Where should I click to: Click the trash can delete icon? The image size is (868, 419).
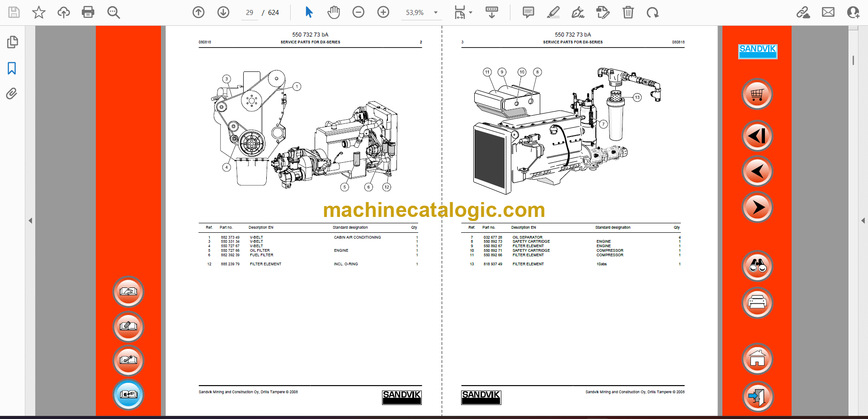coord(628,12)
